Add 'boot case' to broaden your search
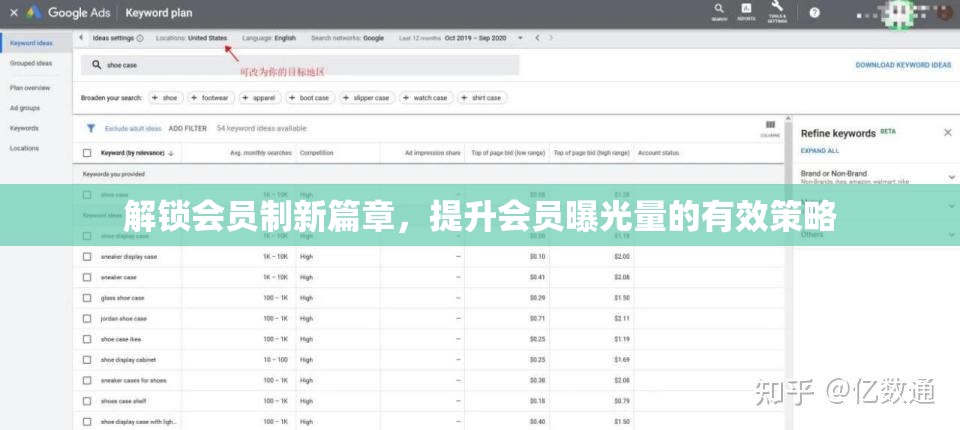 (310, 98)
